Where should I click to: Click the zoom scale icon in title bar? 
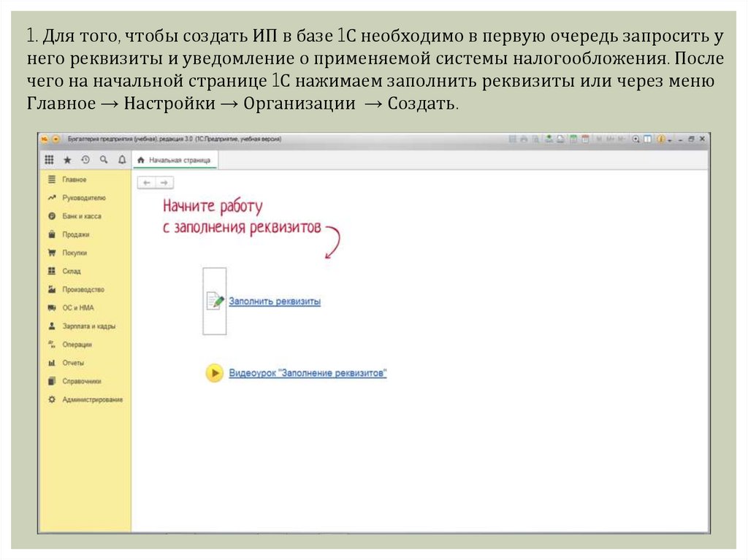click(x=636, y=139)
